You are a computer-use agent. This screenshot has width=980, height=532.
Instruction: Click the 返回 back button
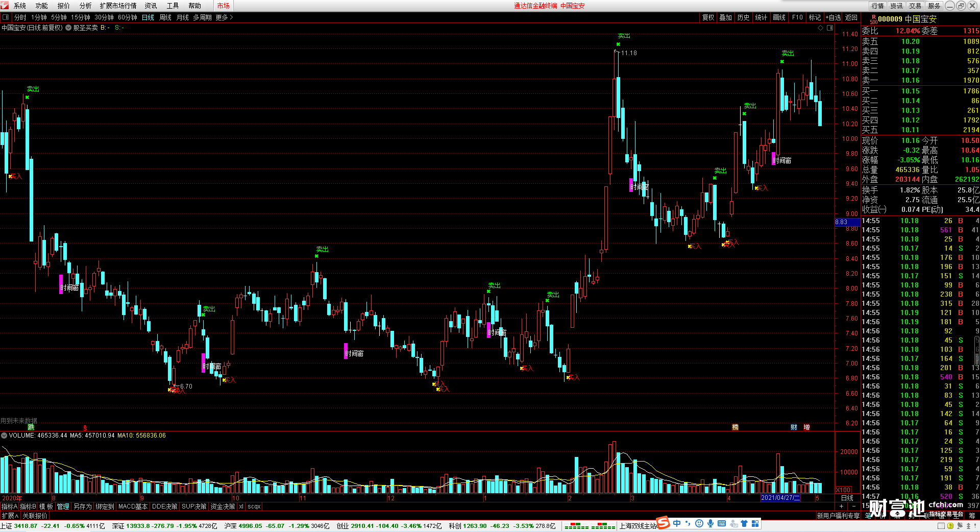pos(851,17)
